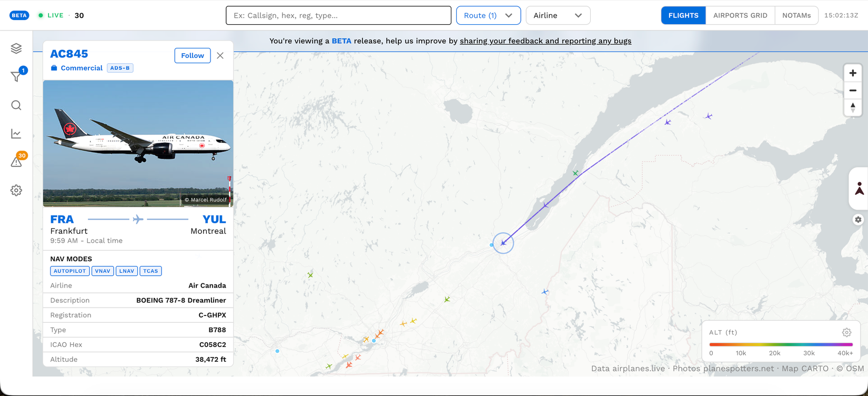Click the BOEING 787-8 Dreamliner description
868x396 pixels.
pyautogui.click(x=181, y=300)
